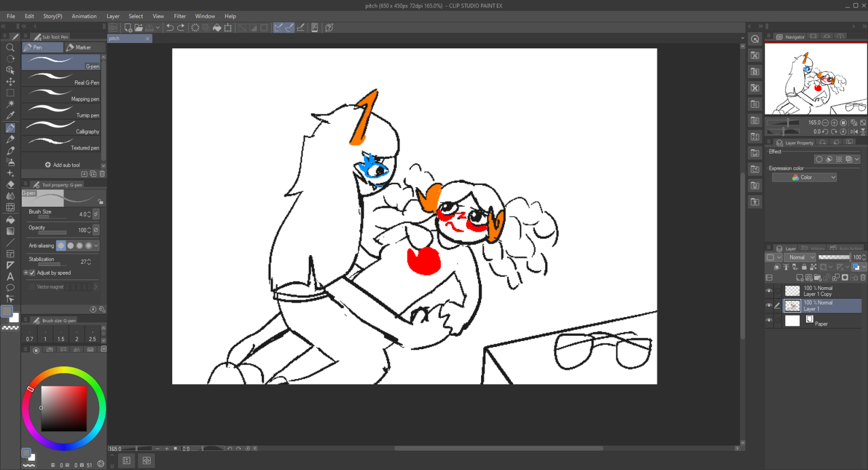Select the Real G-Pen sub tool

[x=61, y=79]
